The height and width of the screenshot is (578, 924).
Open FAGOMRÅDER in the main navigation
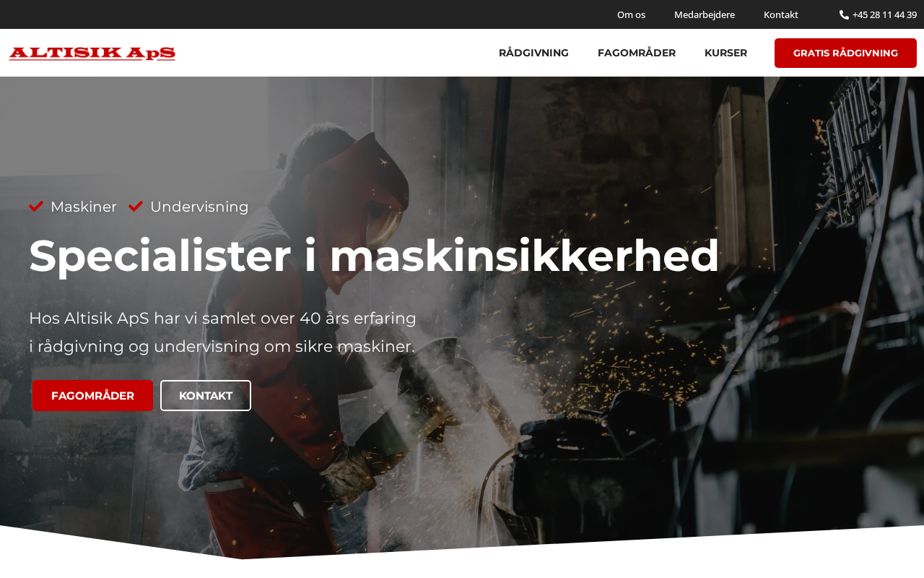tap(637, 53)
